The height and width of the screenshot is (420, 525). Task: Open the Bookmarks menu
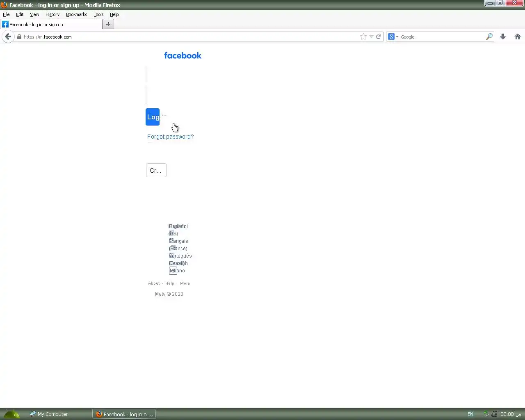coord(76,14)
